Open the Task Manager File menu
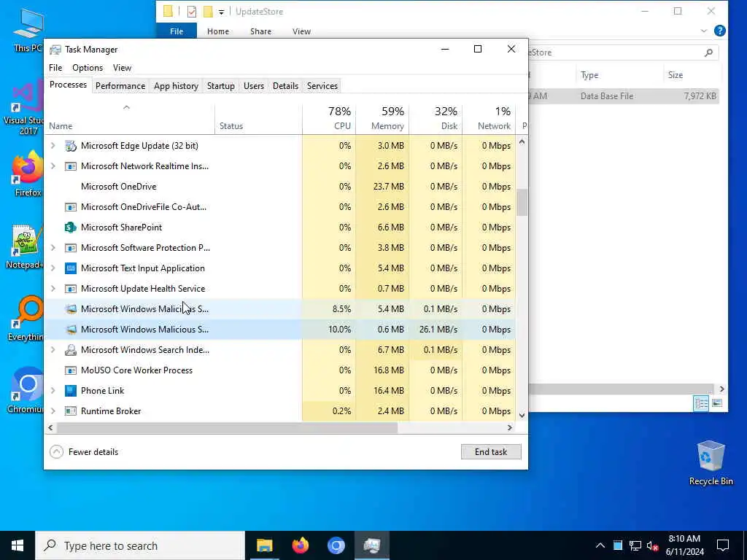Viewport: 747px width, 560px height. (55, 68)
